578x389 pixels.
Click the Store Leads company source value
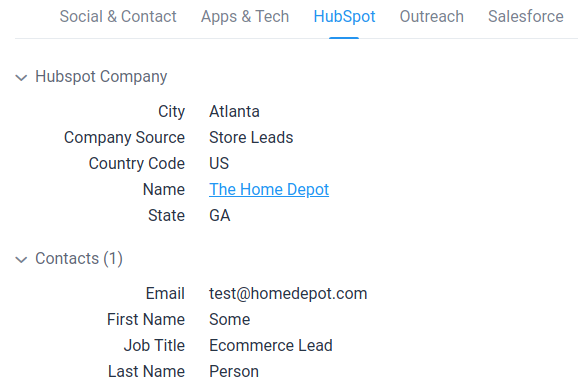point(251,138)
